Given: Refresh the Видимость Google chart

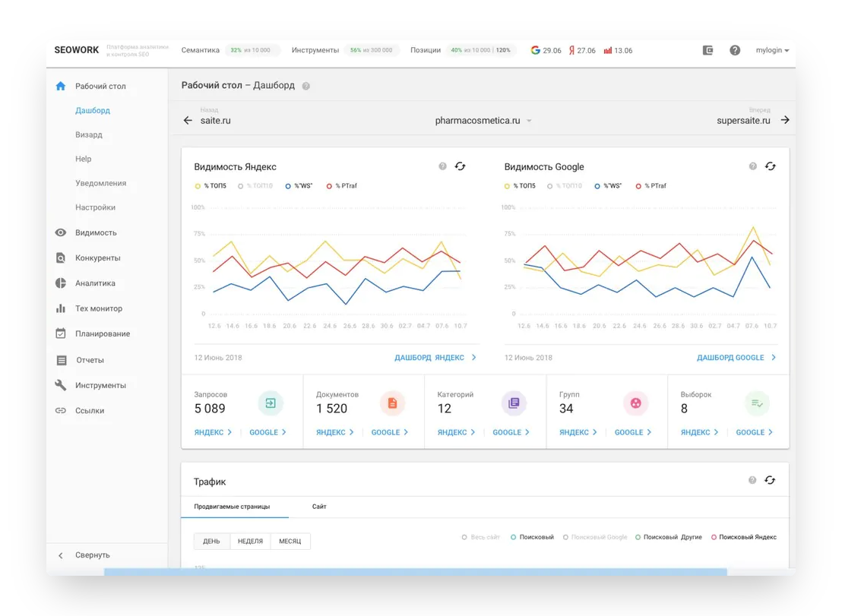Looking at the screenshot, I should [770, 166].
